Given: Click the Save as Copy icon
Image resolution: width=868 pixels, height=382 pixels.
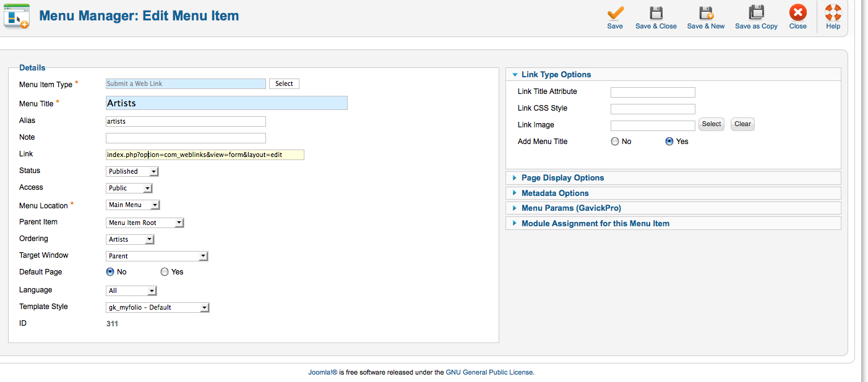Looking at the screenshot, I should [756, 13].
